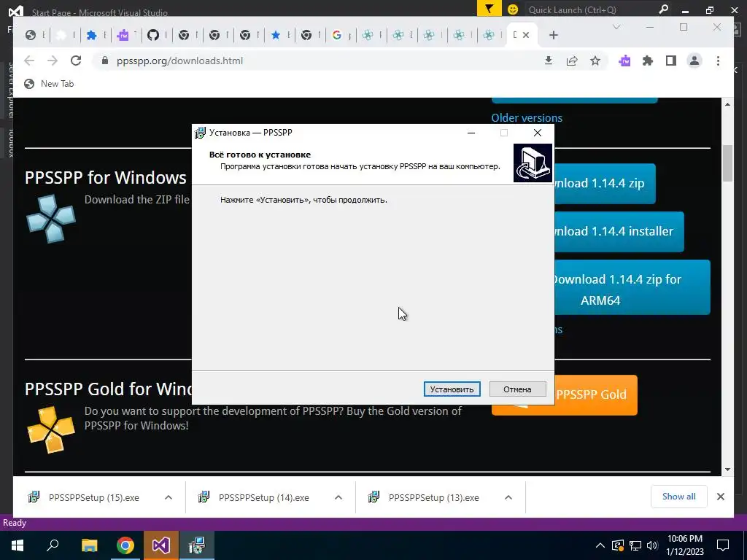Open the Toolbox side tab
This screenshot has width=747, height=560.
[10, 142]
